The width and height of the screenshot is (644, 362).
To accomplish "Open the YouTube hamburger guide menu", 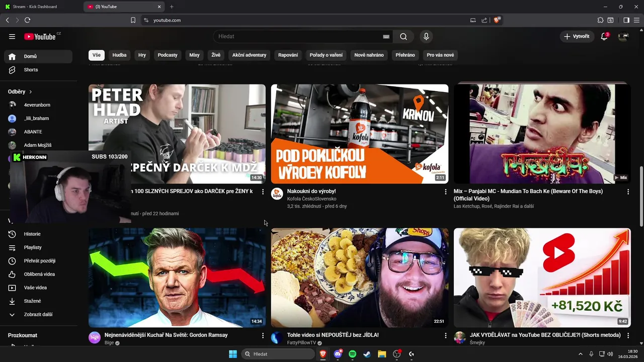I will point(12,36).
